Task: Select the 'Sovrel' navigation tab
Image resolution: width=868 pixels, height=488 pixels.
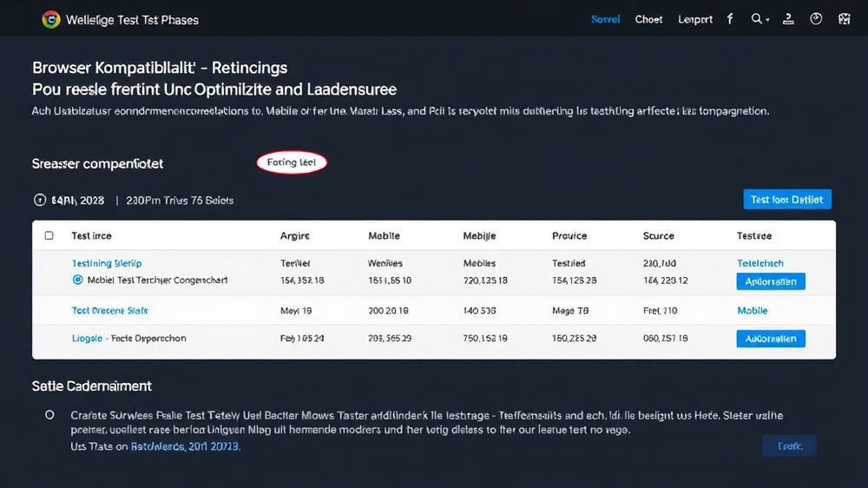Action: tap(605, 19)
